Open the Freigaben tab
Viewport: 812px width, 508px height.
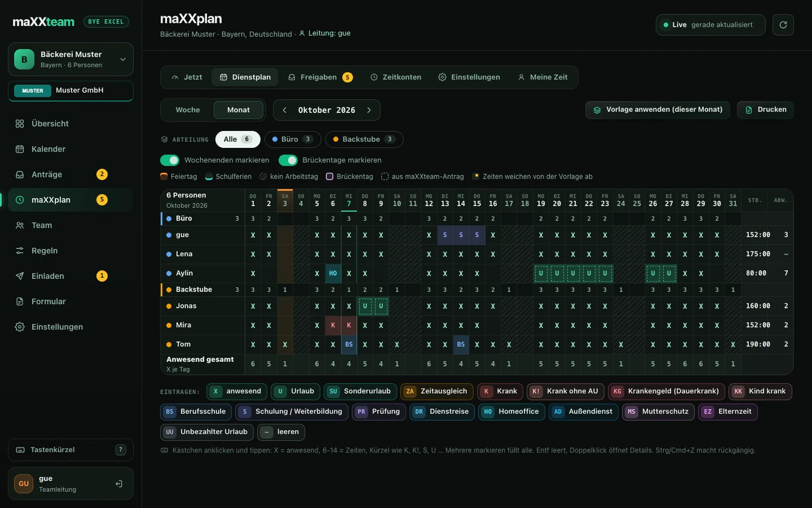[321, 77]
